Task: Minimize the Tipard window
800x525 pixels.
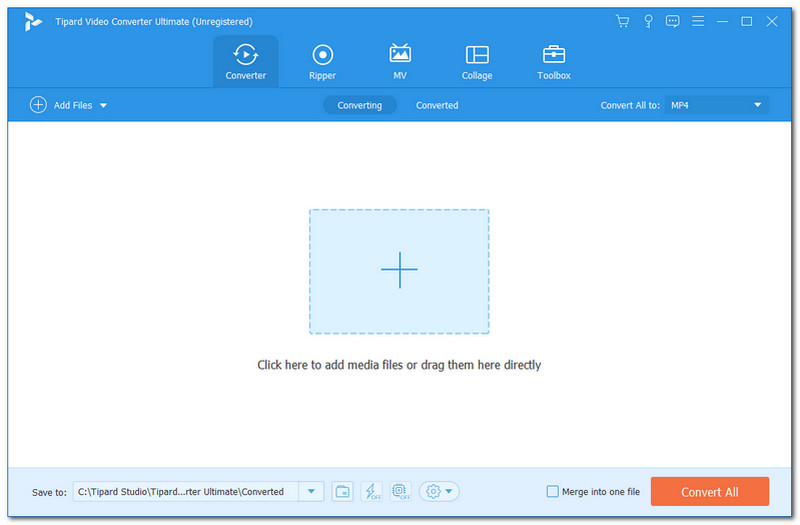Action: tap(722, 21)
